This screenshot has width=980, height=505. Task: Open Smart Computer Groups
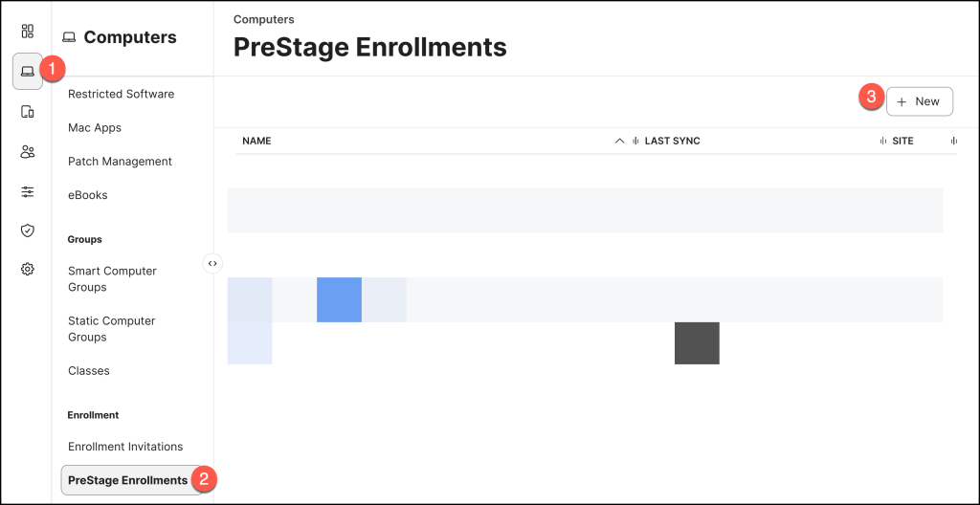click(112, 279)
